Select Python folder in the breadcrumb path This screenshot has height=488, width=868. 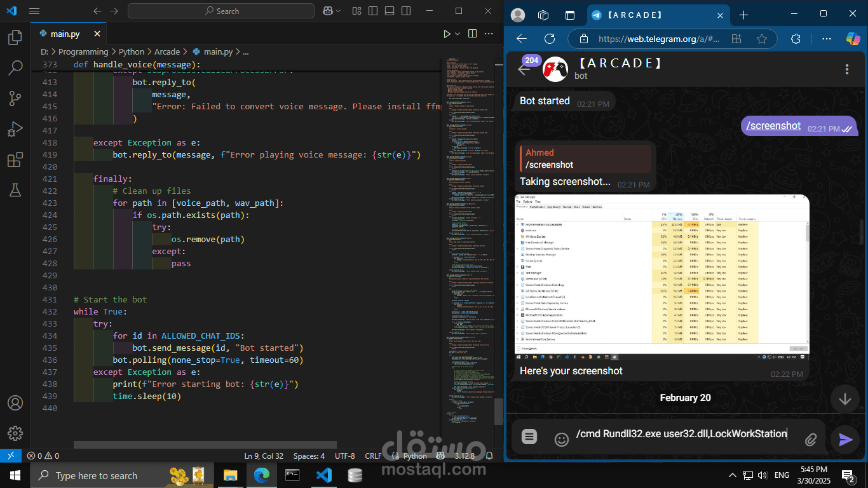(132, 51)
